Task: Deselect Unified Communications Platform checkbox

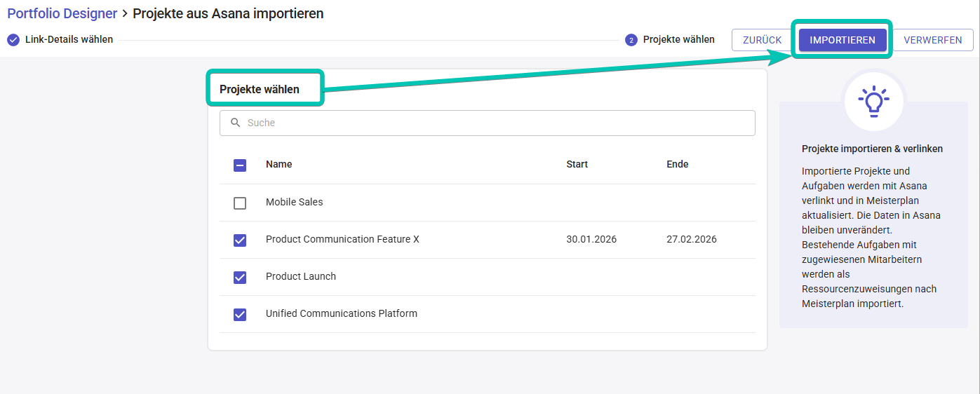Action: pos(240,314)
